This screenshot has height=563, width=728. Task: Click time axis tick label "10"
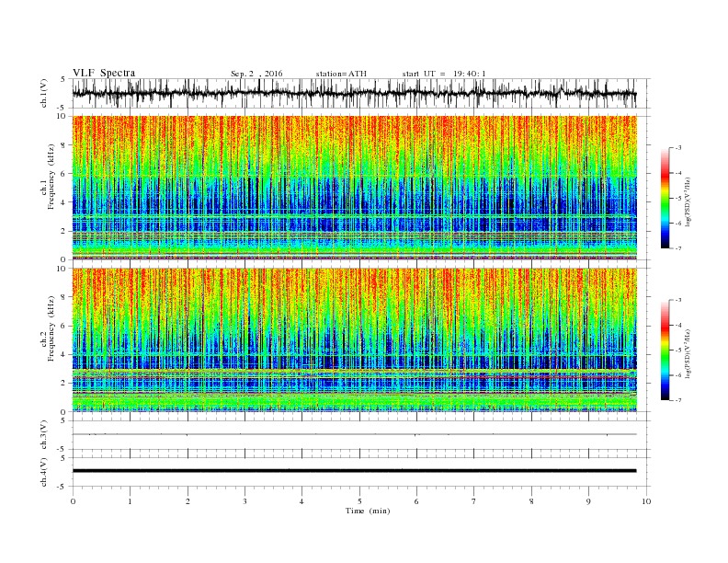pos(646,501)
